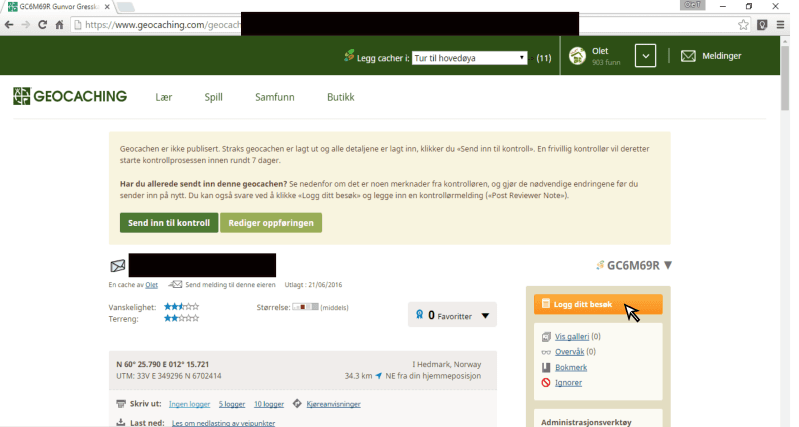Click the red Ignorer icon
The image size is (799, 427).
click(x=546, y=383)
